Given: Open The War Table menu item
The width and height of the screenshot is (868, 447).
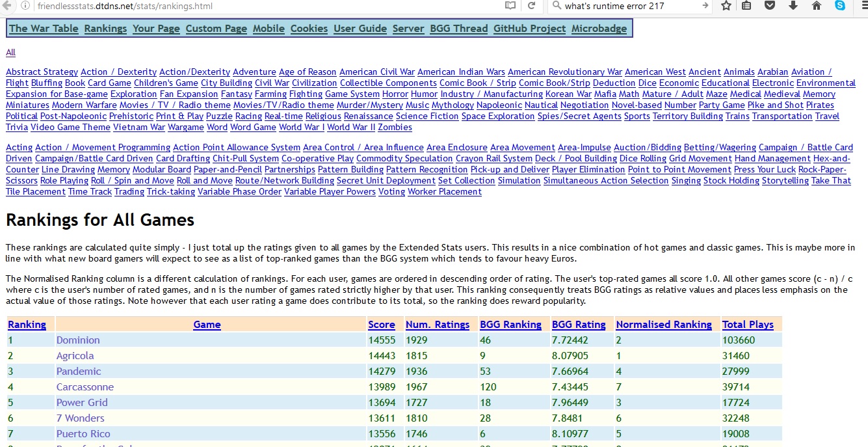Looking at the screenshot, I should point(44,28).
